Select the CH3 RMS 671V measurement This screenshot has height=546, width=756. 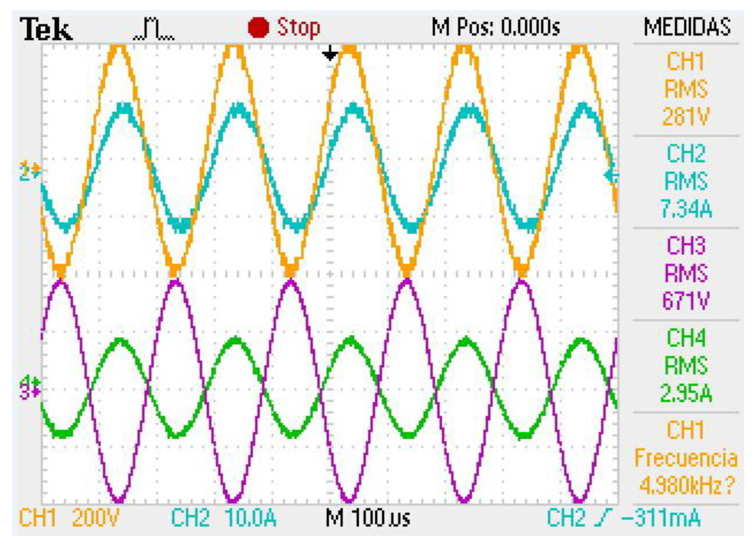click(x=686, y=274)
